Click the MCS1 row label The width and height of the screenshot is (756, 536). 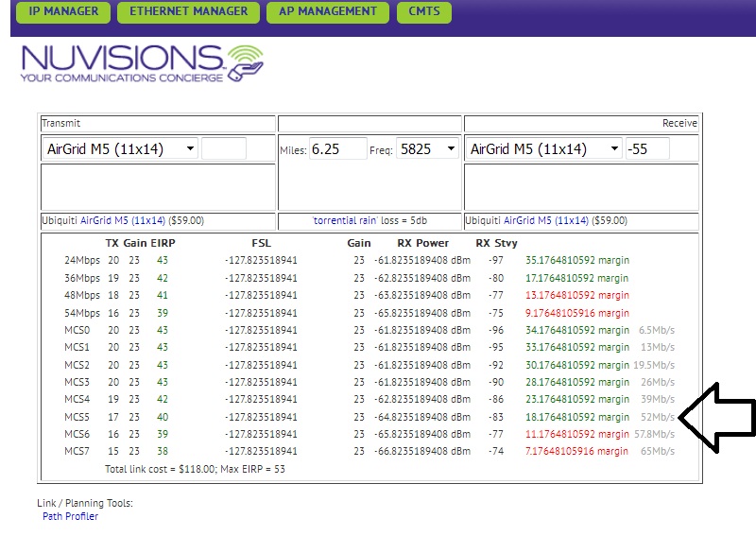pos(77,347)
